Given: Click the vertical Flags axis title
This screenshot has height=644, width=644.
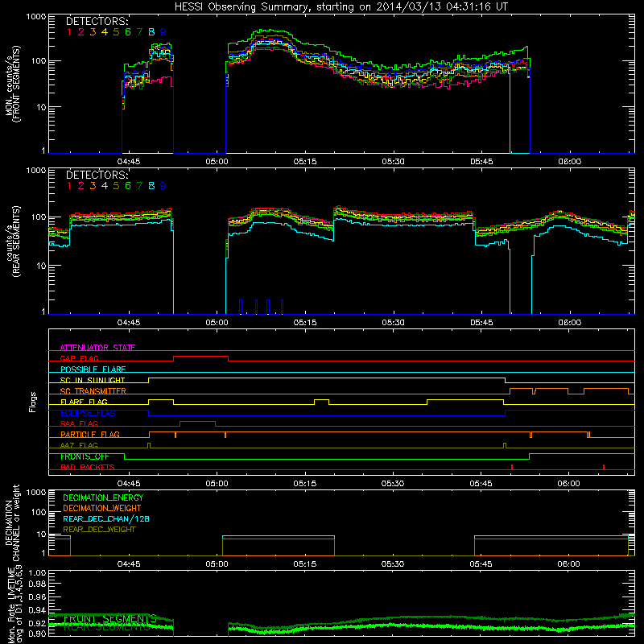Looking at the screenshot, I should 33,402.
